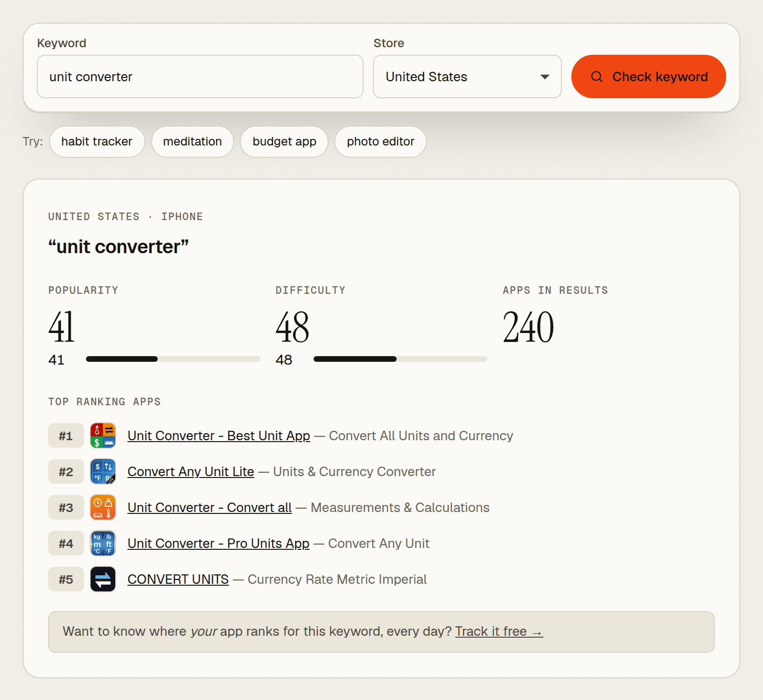Viewport: 763px width, 700px height.
Task: Click the #4 rank badge
Action: (66, 543)
